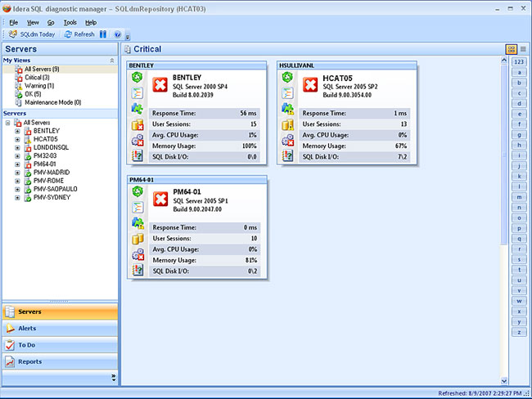The width and height of the screenshot is (532, 399).
Task: Open HCAT05 card resources puzzle icon
Action: pos(287,109)
